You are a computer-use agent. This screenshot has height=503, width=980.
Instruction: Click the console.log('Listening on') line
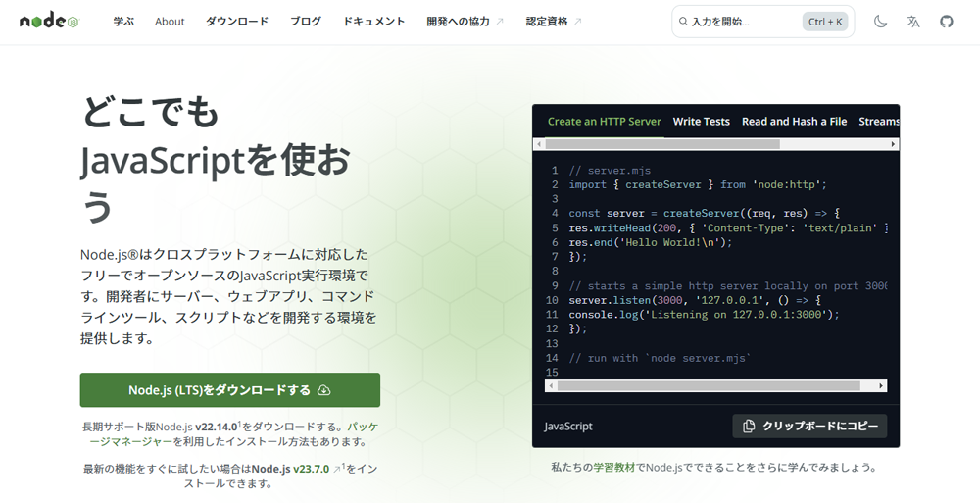[705, 315]
